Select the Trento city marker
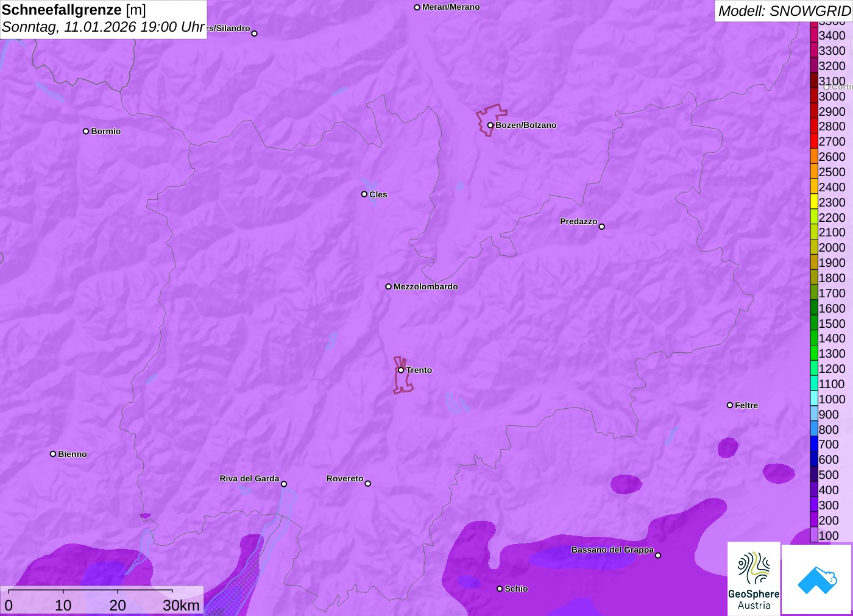Viewport: 853px width, 616px height. [401, 370]
